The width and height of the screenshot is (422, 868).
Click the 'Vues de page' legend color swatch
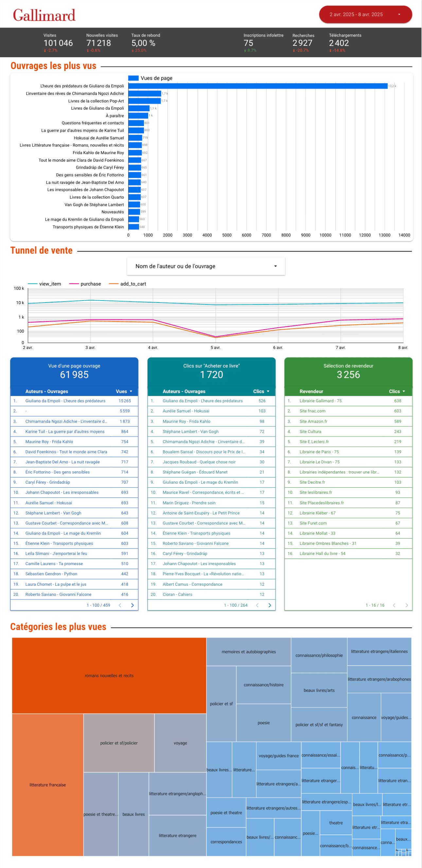[x=133, y=78]
